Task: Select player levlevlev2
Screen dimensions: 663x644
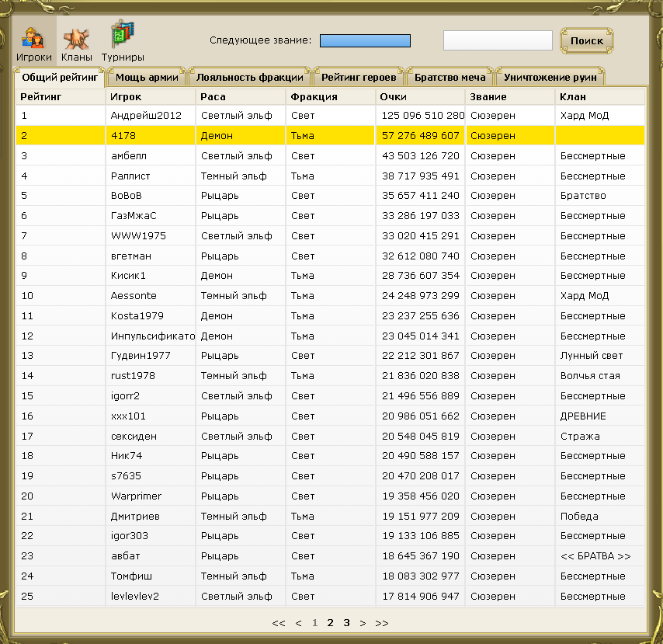Action: coord(135,596)
